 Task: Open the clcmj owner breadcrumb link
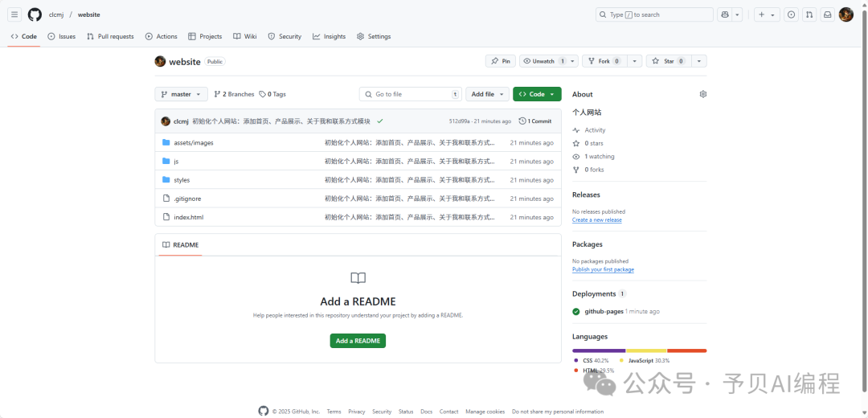click(56, 15)
